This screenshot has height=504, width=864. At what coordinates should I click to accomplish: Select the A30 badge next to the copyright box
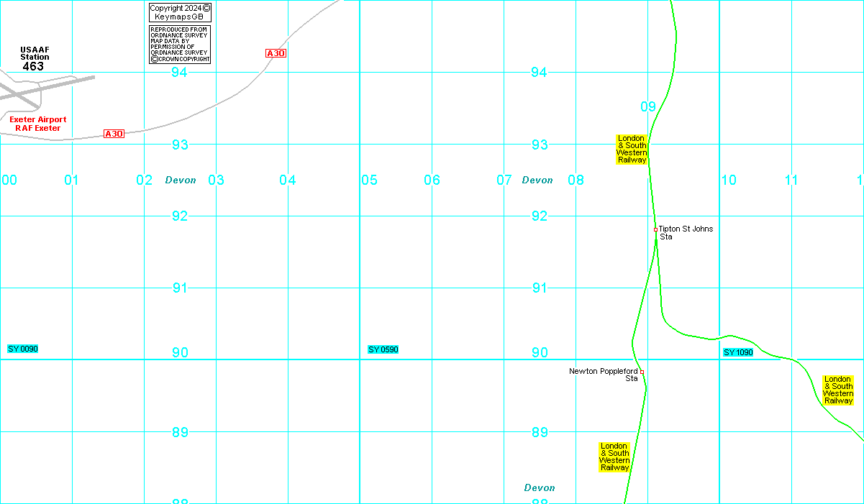[276, 53]
